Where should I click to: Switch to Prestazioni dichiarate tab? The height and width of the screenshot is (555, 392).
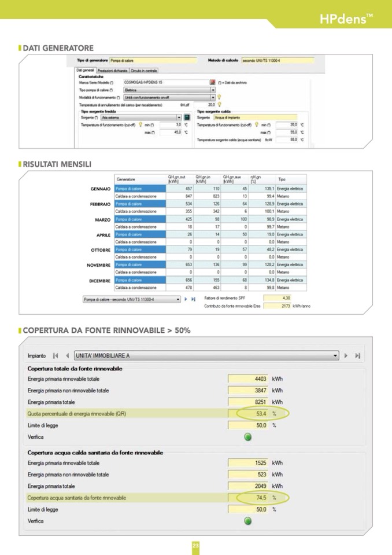click(113, 71)
